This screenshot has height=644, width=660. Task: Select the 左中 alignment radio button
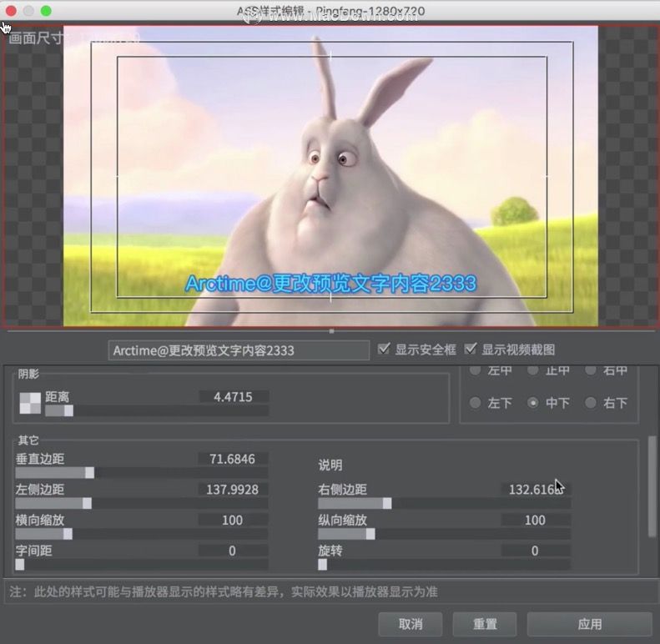coord(476,370)
